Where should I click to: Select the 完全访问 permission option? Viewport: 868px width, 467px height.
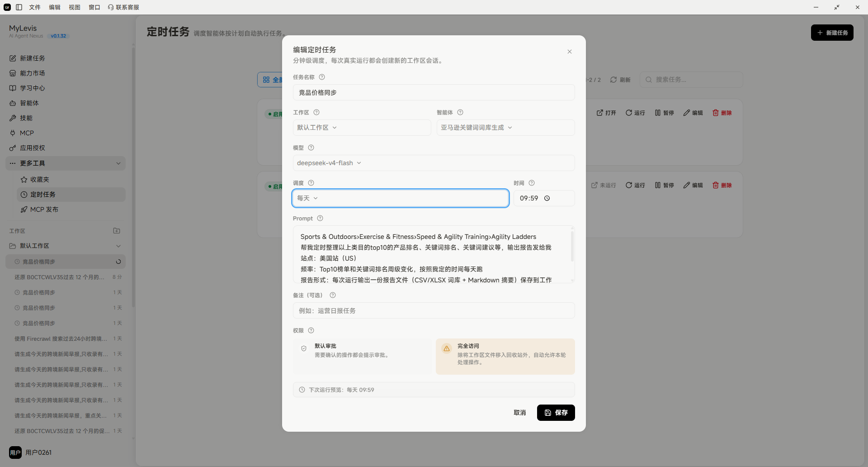click(505, 357)
